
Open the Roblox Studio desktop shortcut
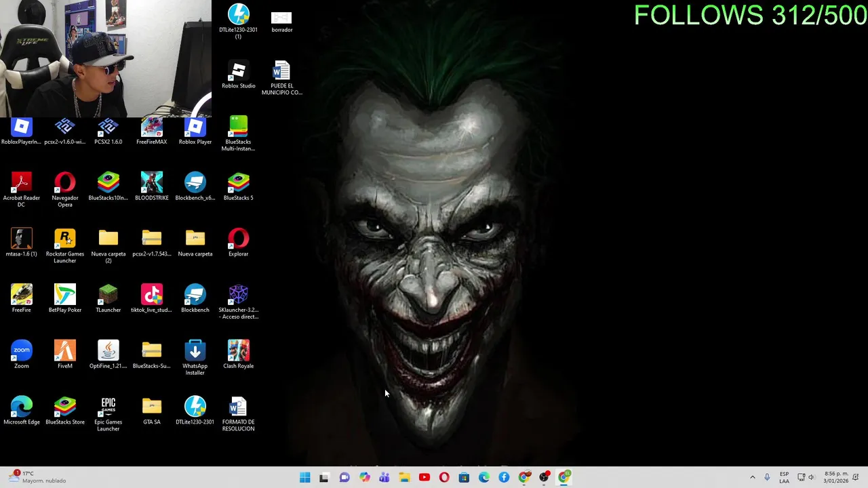pos(238,75)
